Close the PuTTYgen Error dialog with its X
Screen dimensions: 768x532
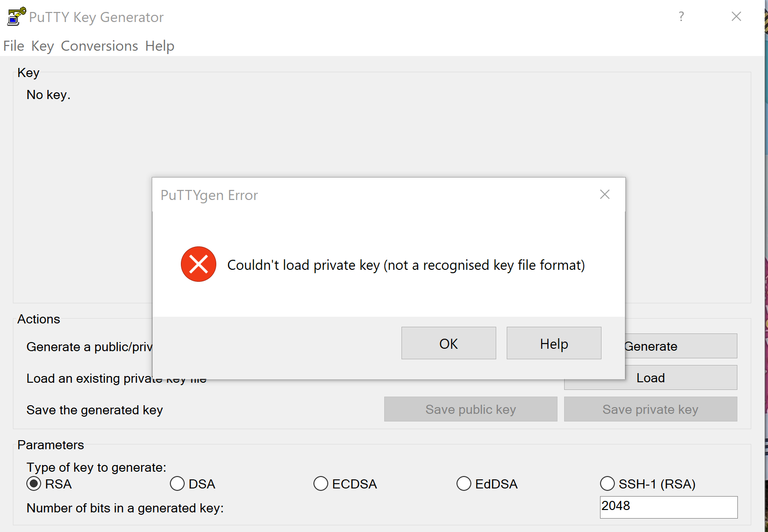(604, 194)
